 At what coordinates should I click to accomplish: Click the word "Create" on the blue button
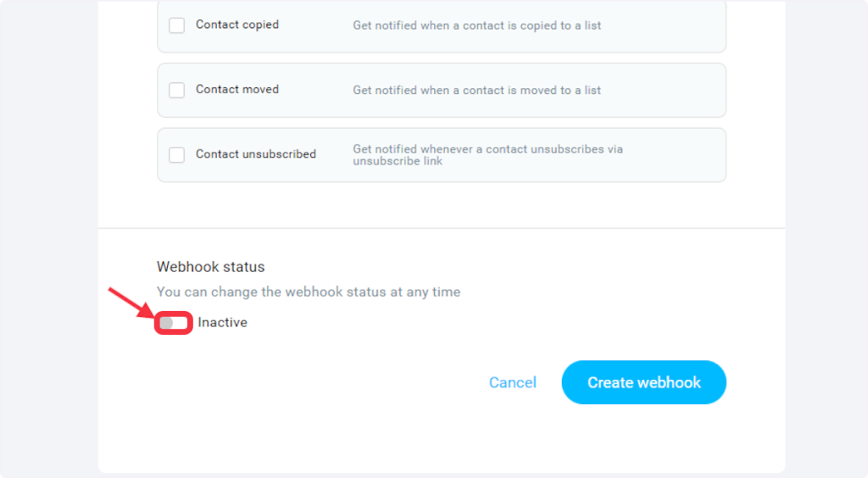click(x=610, y=383)
